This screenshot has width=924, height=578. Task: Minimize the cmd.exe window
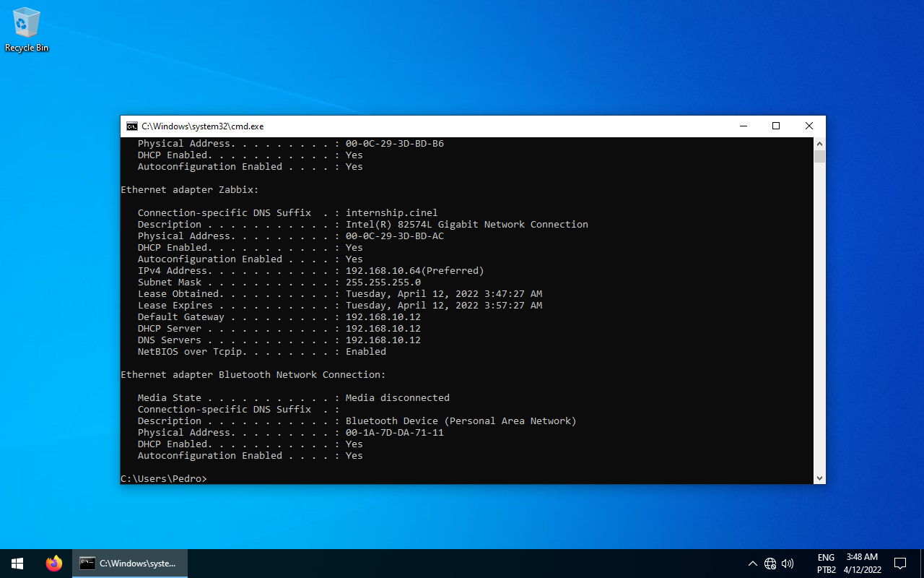click(x=744, y=126)
